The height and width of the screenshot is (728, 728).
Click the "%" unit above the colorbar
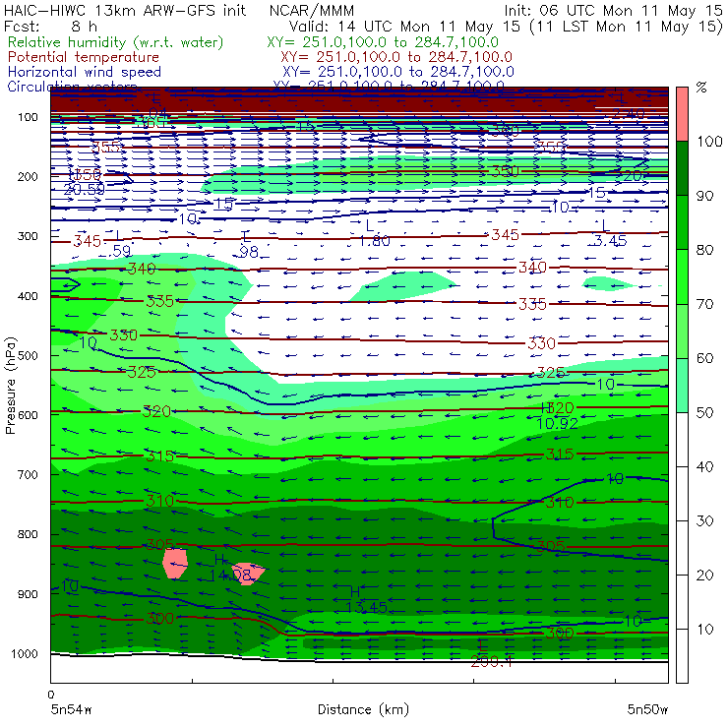coord(701,88)
